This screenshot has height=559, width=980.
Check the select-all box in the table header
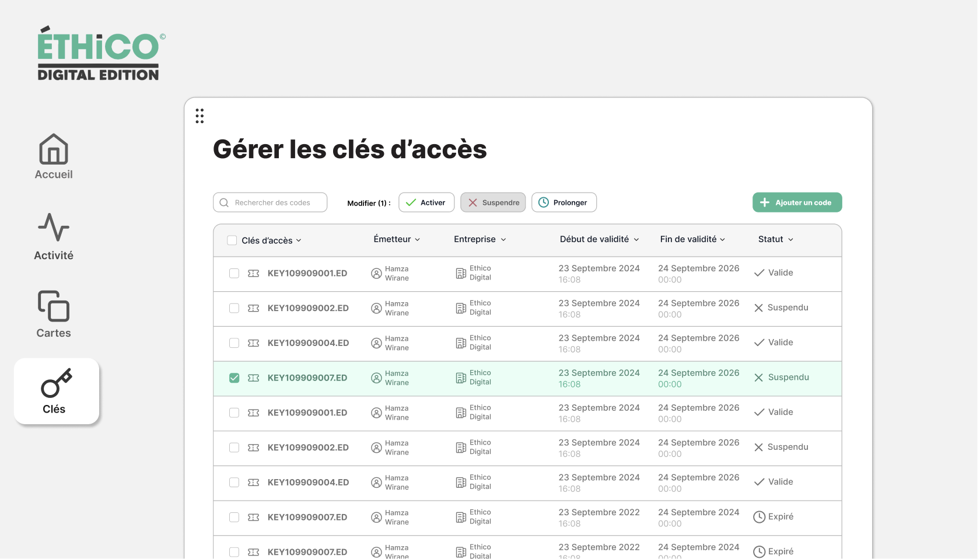232,240
